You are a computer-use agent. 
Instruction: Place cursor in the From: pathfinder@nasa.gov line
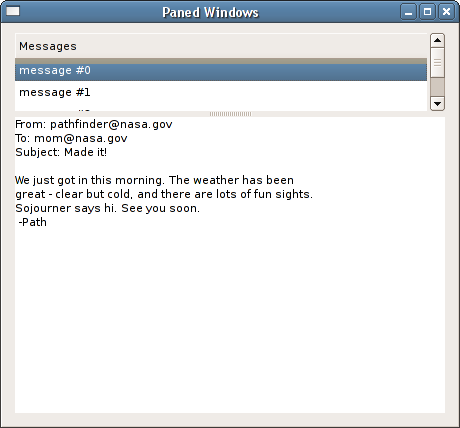pyautogui.click(x=94, y=124)
